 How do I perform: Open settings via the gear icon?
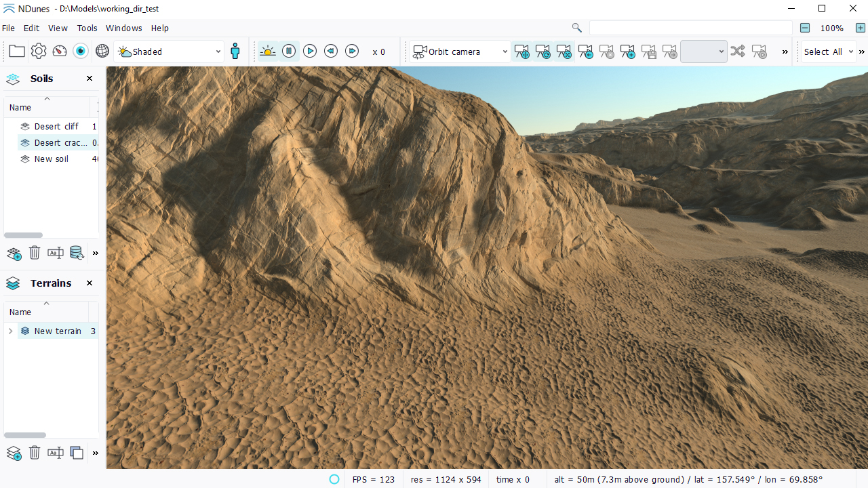tap(39, 52)
